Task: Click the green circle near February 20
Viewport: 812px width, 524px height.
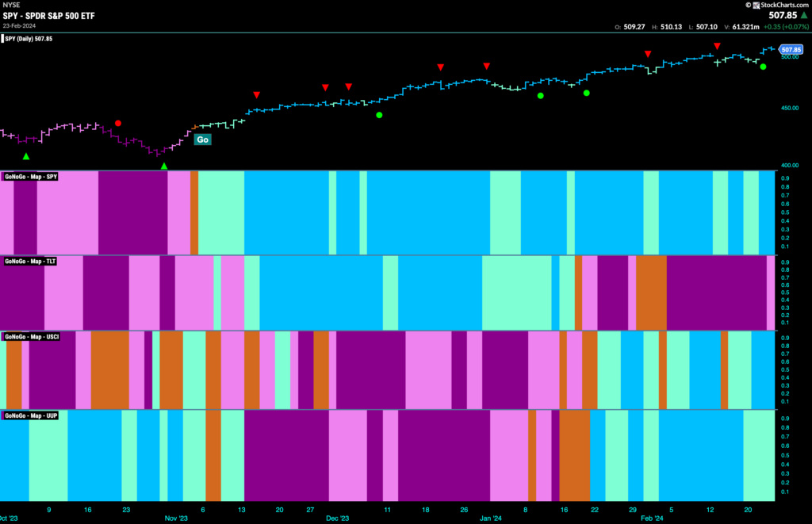Action: point(763,67)
